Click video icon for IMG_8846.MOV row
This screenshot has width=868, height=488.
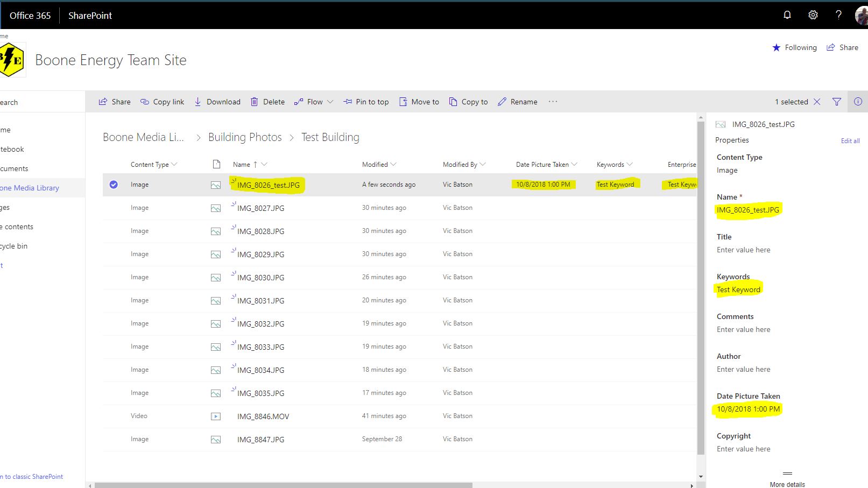tap(216, 416)
